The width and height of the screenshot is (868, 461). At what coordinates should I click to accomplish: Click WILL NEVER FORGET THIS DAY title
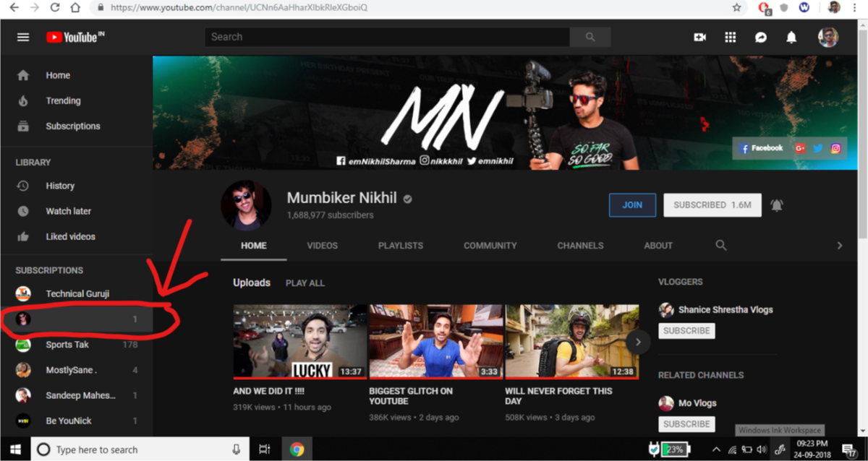(558, 396)
